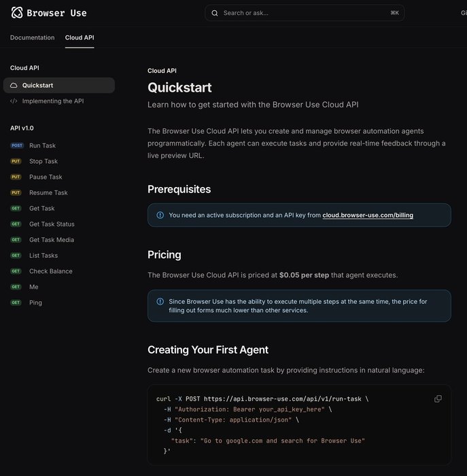Image resolution: width=467 pixels, height=476 pixels.
Task: Click the cloud icon beside Quickstart
Action: (x=14, y=85)
